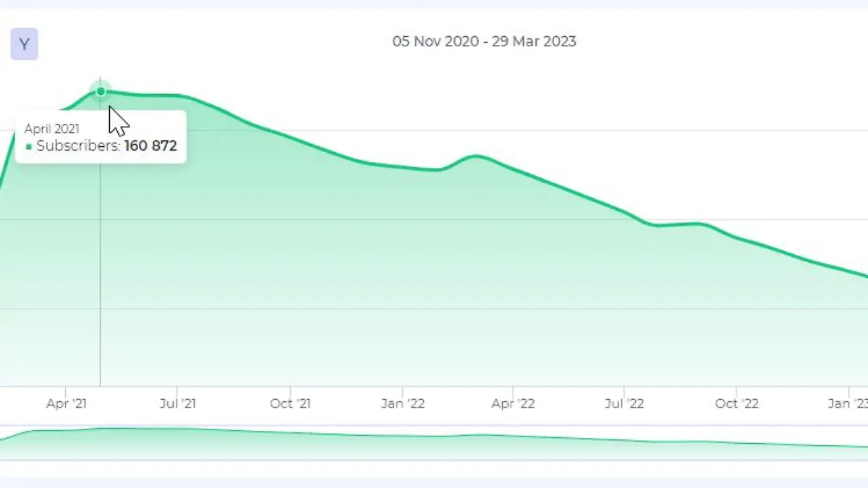Click the vertical crosshair line below the data point
Screen dimensions: 868x488
point(101,290)
